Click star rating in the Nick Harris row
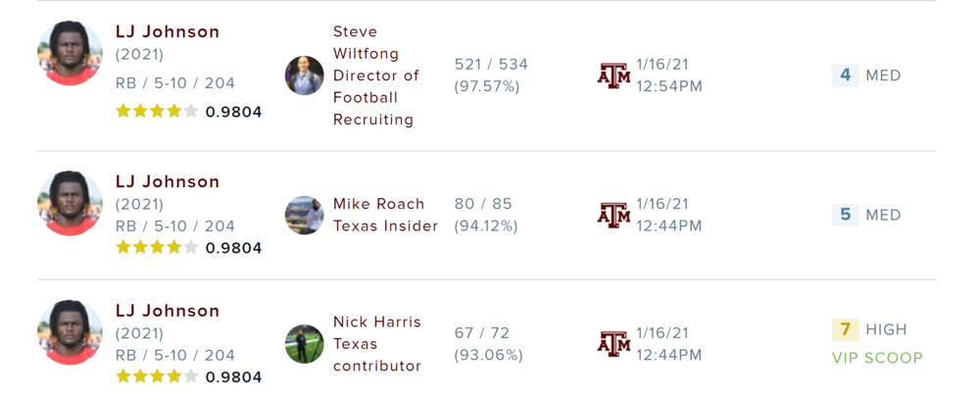The image size is (980, 399). click(x=157, y=376)
